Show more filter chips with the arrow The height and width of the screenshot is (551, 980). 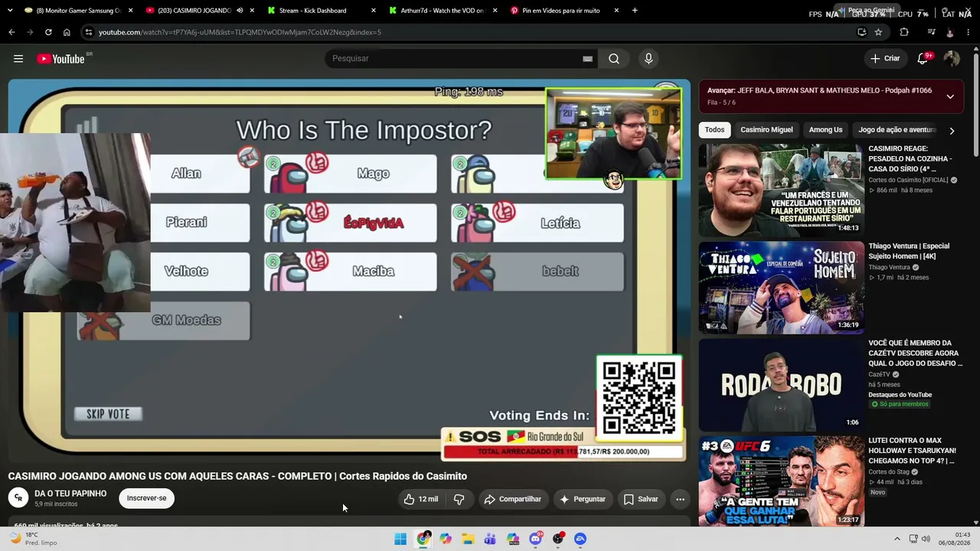pyautogui.click(x=952, y=131)
